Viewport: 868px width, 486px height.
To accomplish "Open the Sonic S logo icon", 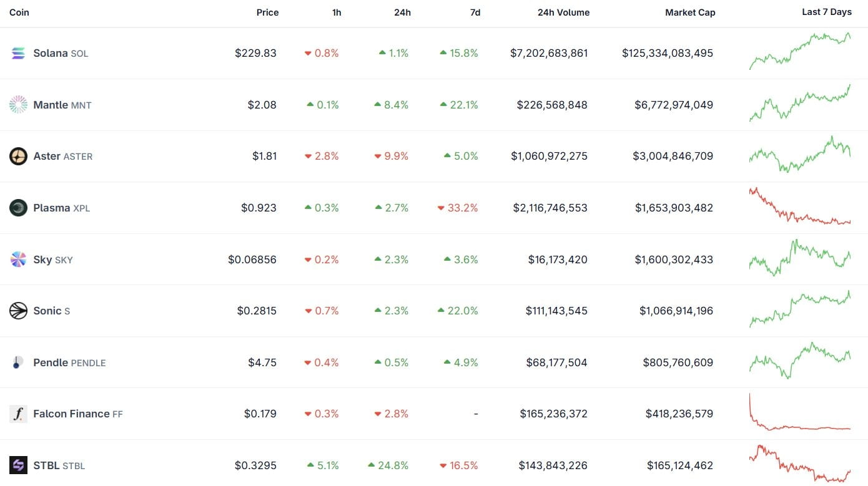I will 18,311.
